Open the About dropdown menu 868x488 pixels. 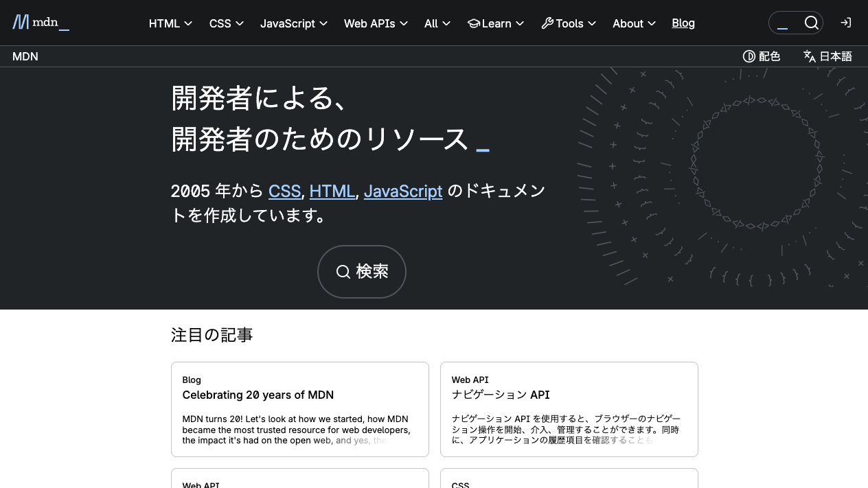(634, 23)
